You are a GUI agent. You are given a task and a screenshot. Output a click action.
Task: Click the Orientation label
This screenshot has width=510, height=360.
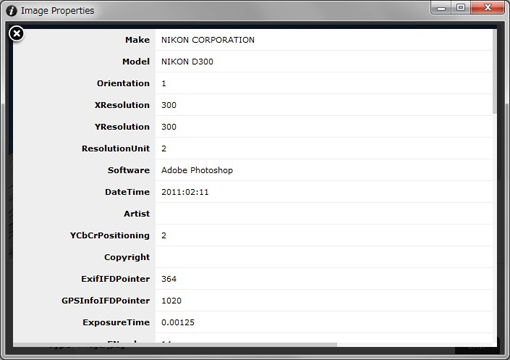tap(123, 83)
